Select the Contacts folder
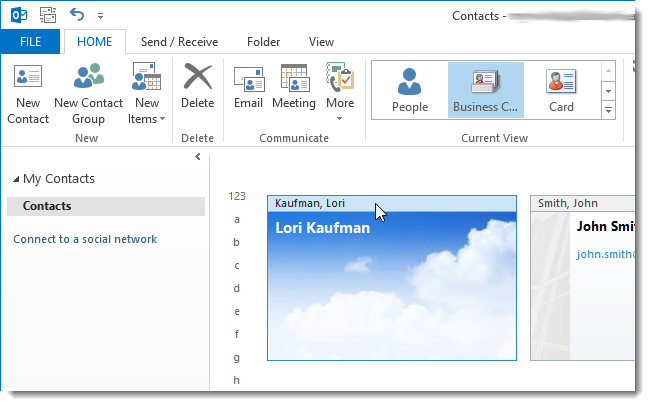 click(x=106, y=206)
